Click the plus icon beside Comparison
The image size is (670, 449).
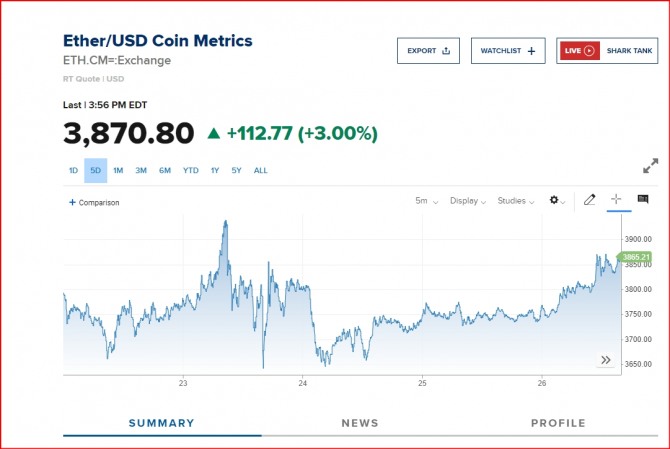point(72,202)
